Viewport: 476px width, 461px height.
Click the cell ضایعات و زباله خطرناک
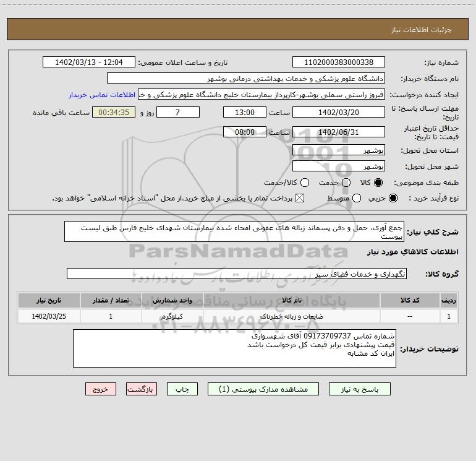pyautogui.click(x=291, y=316)
